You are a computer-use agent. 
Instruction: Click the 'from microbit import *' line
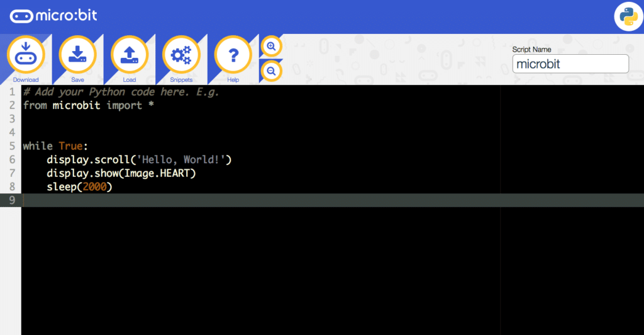[x=88, y=105]
